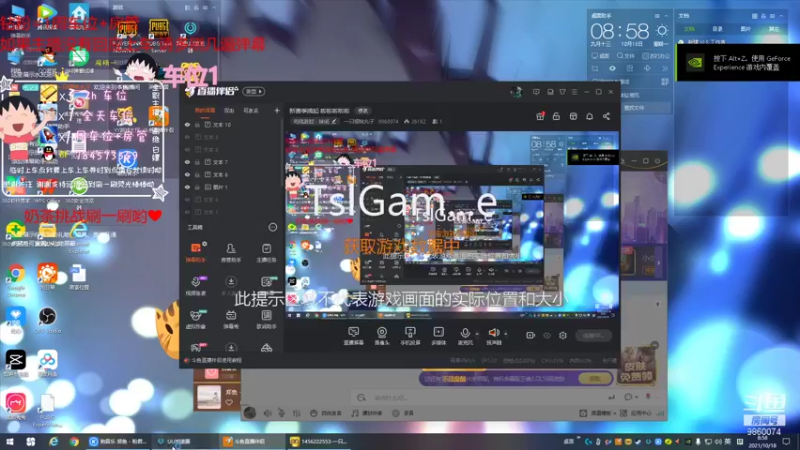The width and height of the screenshot is (800, 450).
Task: Add a 多媒体 multimedia source
Action: (x=438, y=336)
